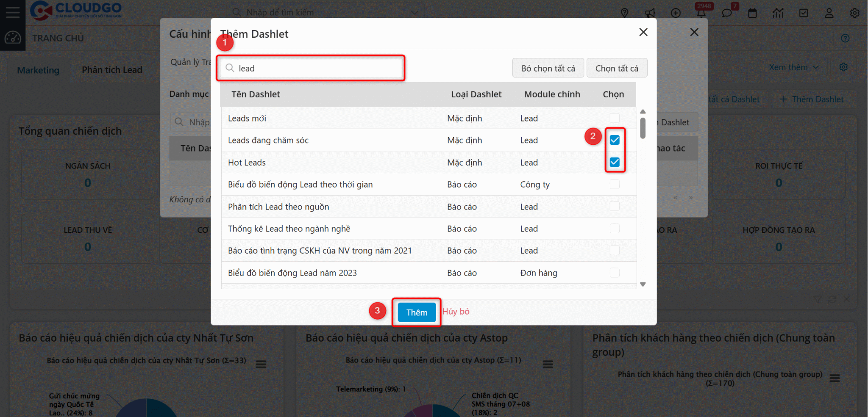The height and width of the screenshot is (417, 868).
Task: Click the + Thêm Dashlet button
Action: click(x=812, y=99)
